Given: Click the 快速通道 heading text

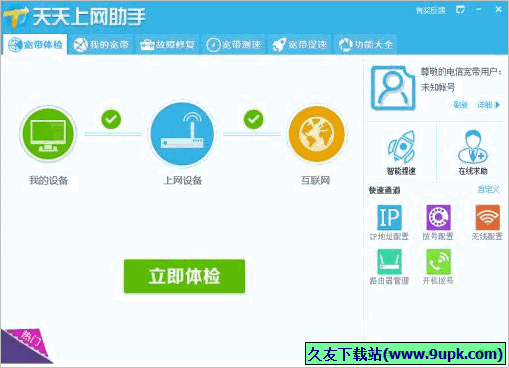Looking at the screenshot, I should pos(384,190).
